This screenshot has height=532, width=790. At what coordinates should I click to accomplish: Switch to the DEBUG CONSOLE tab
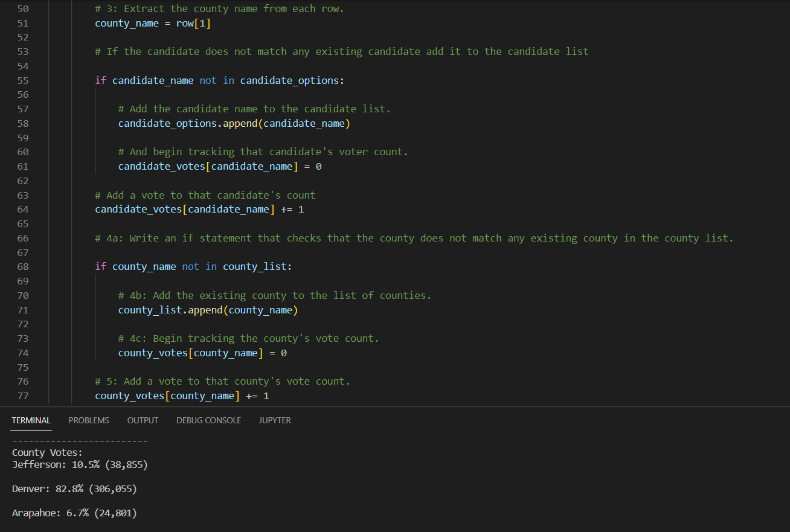208,420
